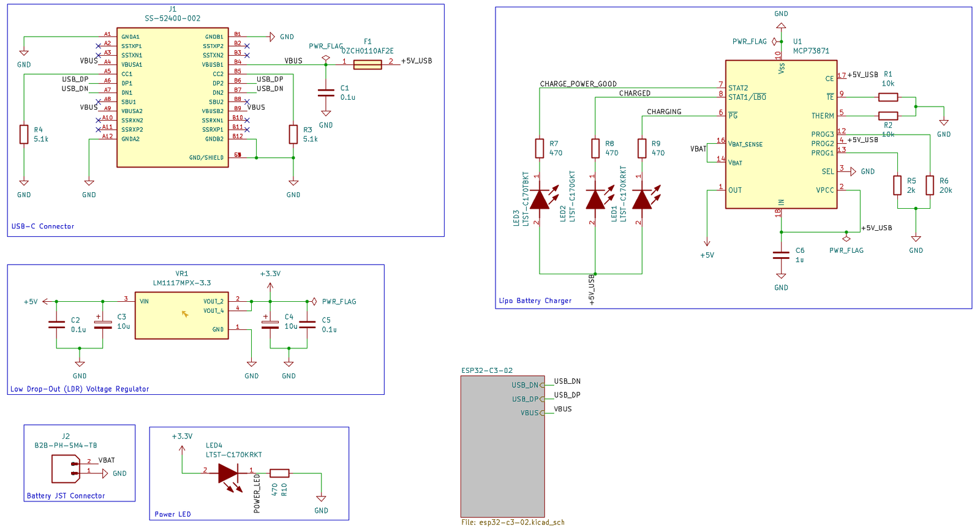Select resistor R1 10k symbol
This screenshot has height=532, width=980.
click(888, 97)
